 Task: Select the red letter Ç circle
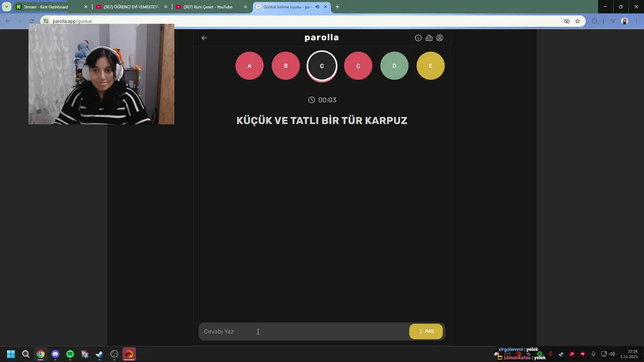click(x=358, y=66)
